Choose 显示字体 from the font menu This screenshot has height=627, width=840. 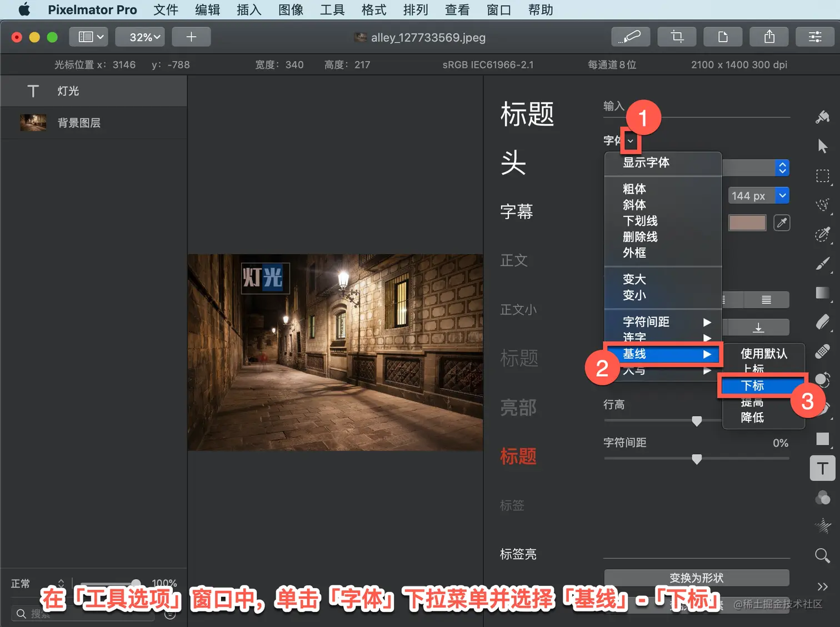click(x=663, y=163)
